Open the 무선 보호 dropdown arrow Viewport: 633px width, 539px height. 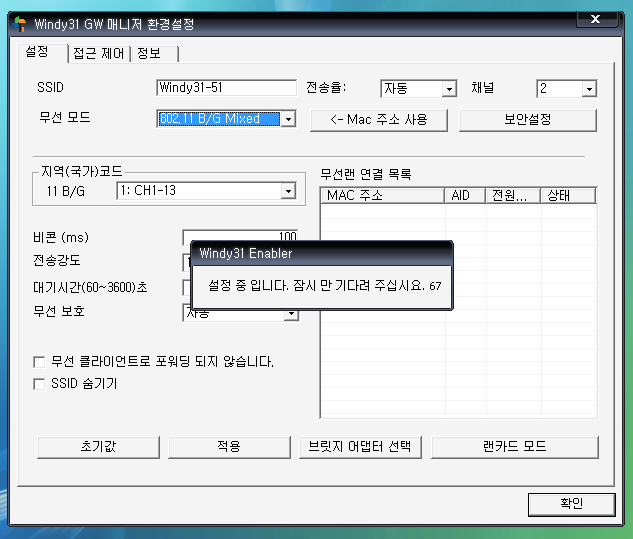[x=291, y=315]
